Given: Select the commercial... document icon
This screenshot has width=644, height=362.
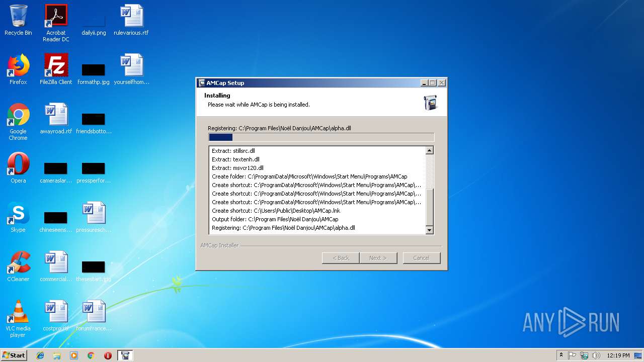Looking at the screenshot, I should tap(56, 266).
